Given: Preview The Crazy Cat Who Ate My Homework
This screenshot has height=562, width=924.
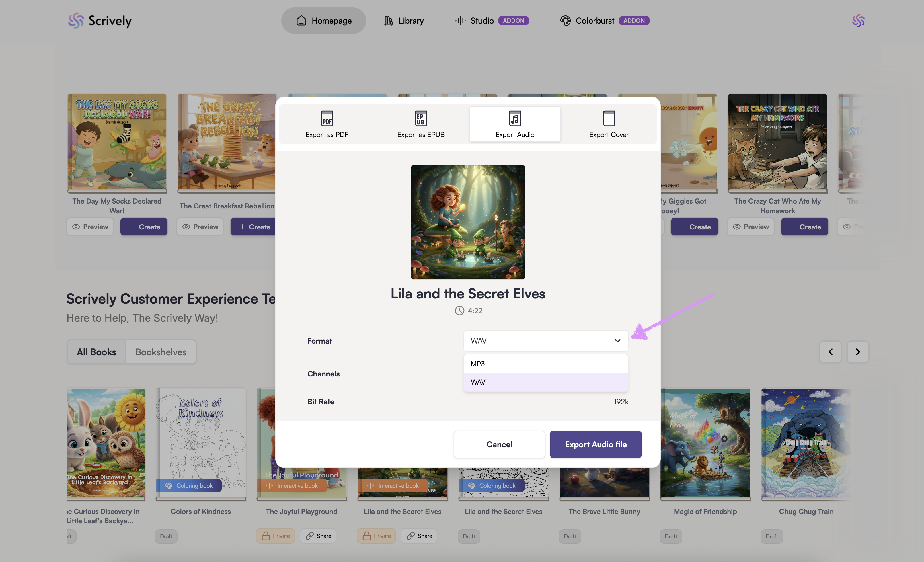Looking at the screenshot, I should click(x=750, y=227).
